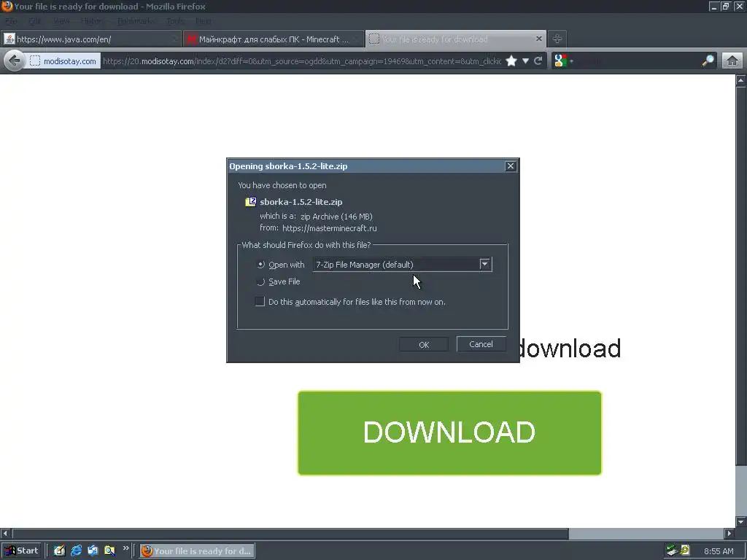Image resolution: width=747 pixels, height=560 pixels.
Task: Launch Internet Explorer from quick launch
Action: [x=76, y=551]
